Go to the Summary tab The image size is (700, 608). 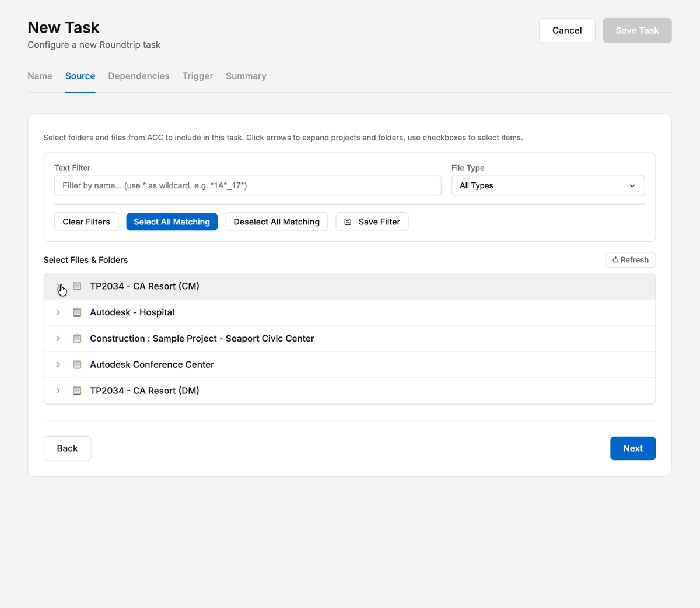point(246,76)
